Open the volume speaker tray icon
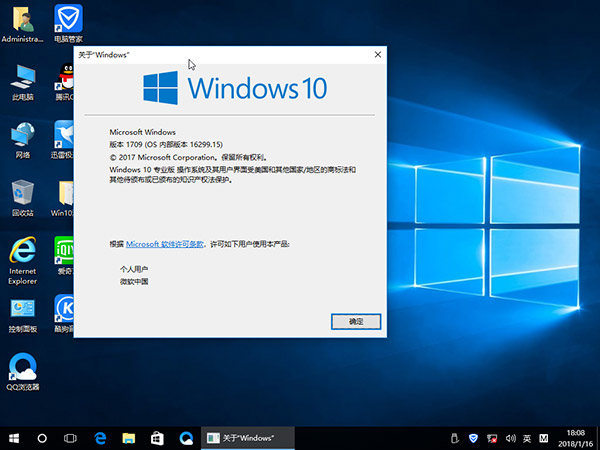This screenshot has width=600, height=450. (510, 438)
